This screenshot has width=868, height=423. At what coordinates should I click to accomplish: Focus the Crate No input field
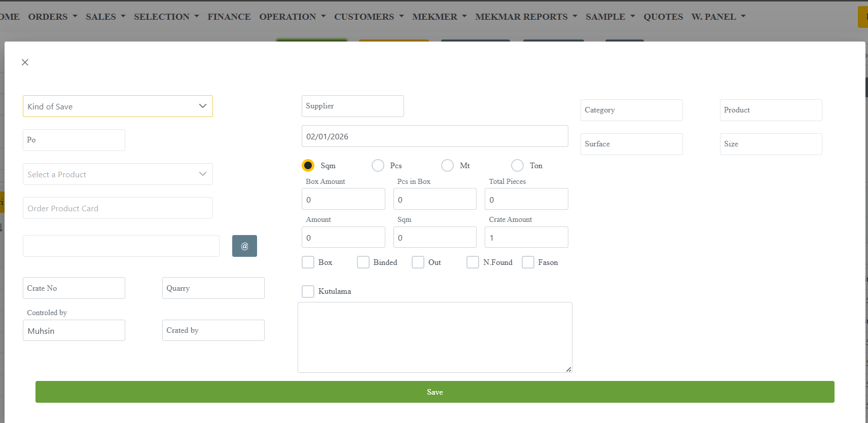coord(74,288)
